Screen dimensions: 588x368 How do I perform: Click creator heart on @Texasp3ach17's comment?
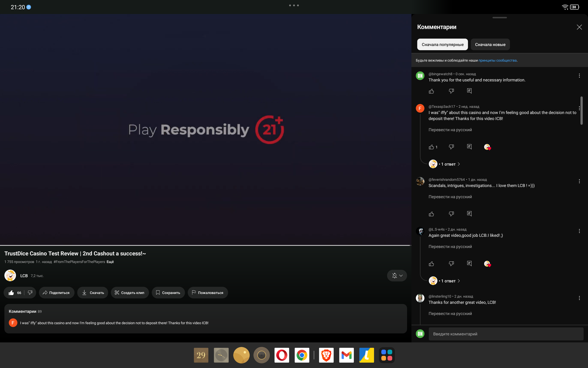click(487, 147)
